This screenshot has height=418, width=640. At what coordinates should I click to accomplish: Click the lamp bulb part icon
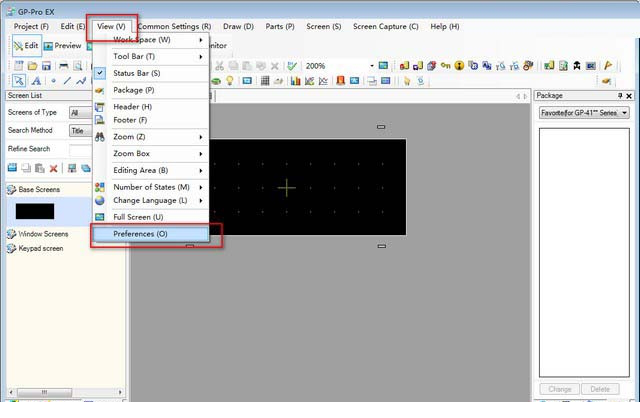[230, 81]
